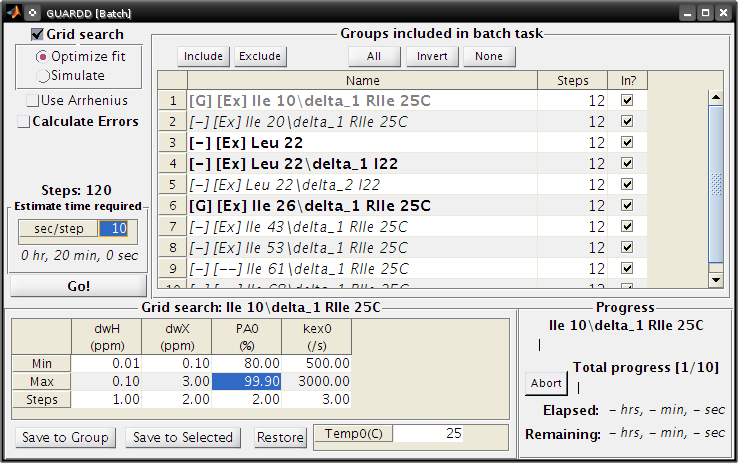Select row '[-] [Ex] Ile 20\delta_1 RIle 25C'
Image resolution: width=738 pixels, height=463 pixels.
tap(362, 122)
